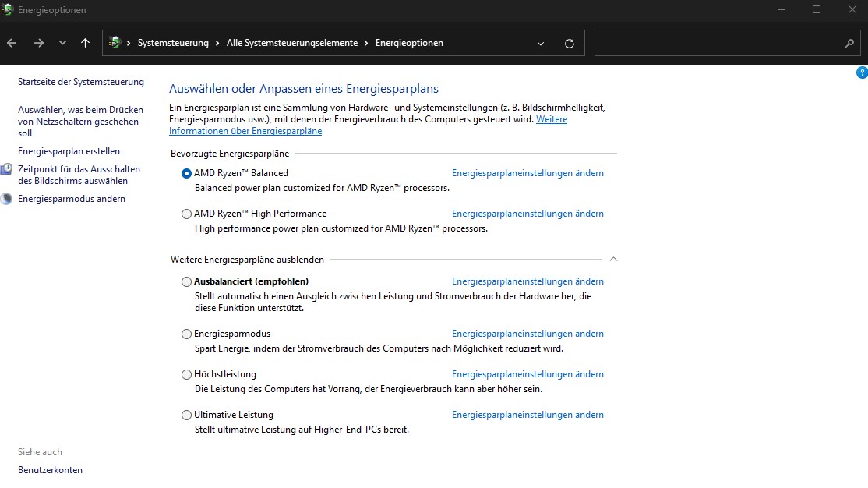Click the Weitere Energiesparpläne ausblenden label
Screen dimensions: 868x488
pos(247,260)
